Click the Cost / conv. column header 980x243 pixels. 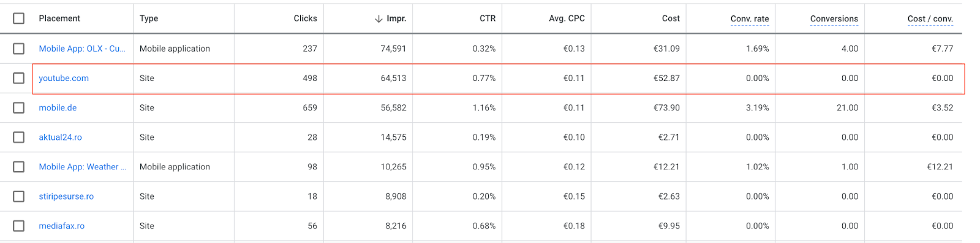930,19
